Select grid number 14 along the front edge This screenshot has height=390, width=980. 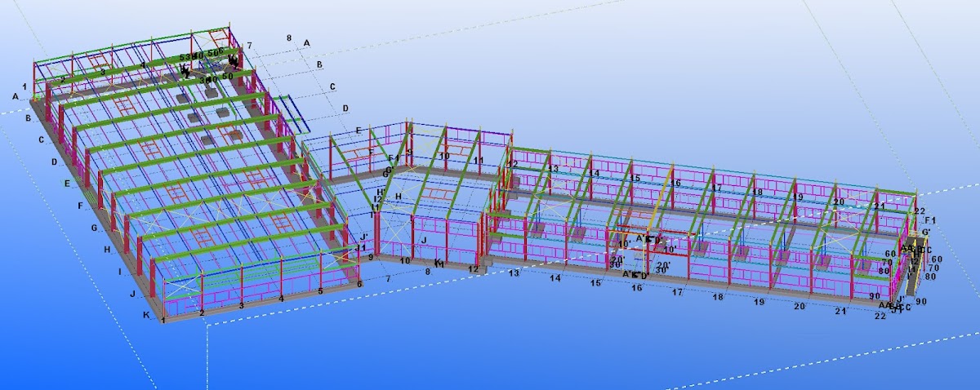(555, 278)
